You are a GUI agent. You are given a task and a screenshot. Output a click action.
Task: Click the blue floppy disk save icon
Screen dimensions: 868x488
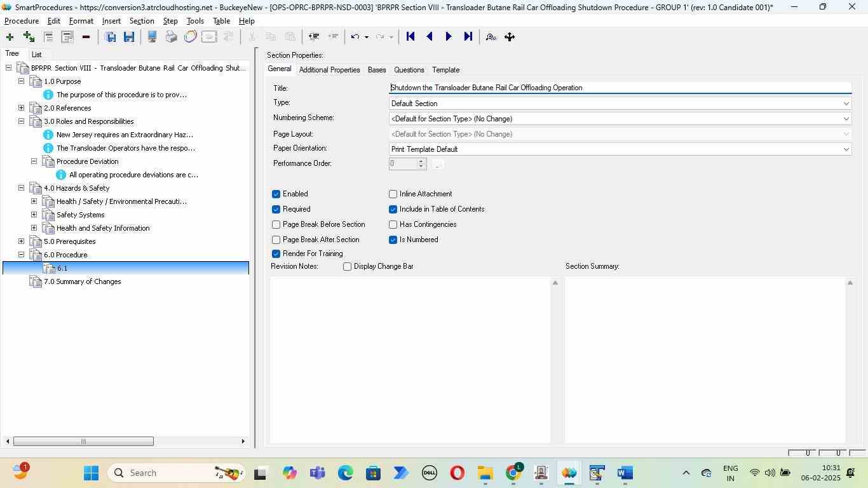pyautogui.click(x=129, y=37)
